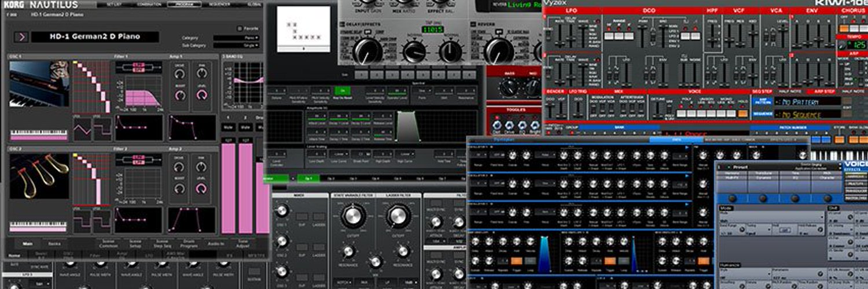Click the ARP PATTERN blue button
The image size is (868, 289).
tap(762, 101)
